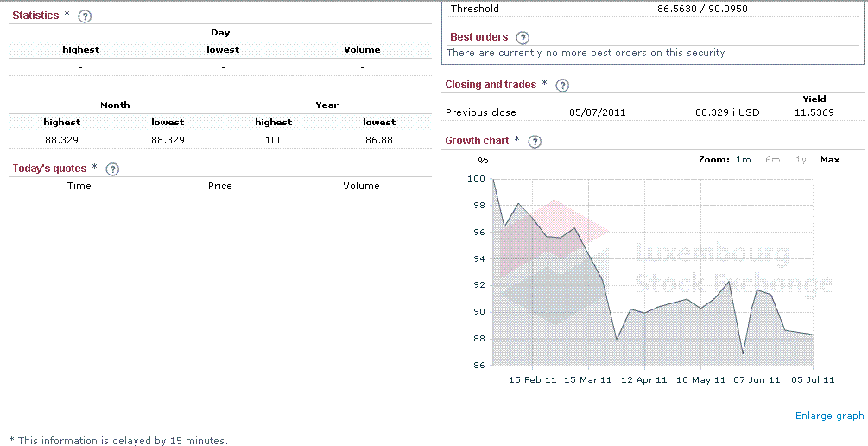Click the Best orders help icon
Viewport: 868px width, 446px height.
click(523, 38)
